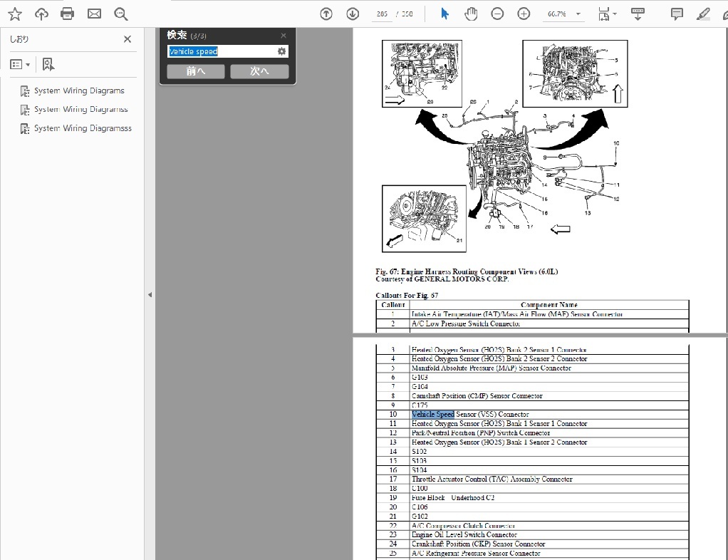Close the search popup box
This screenshot has width=728, height=560.
point(284,36)
